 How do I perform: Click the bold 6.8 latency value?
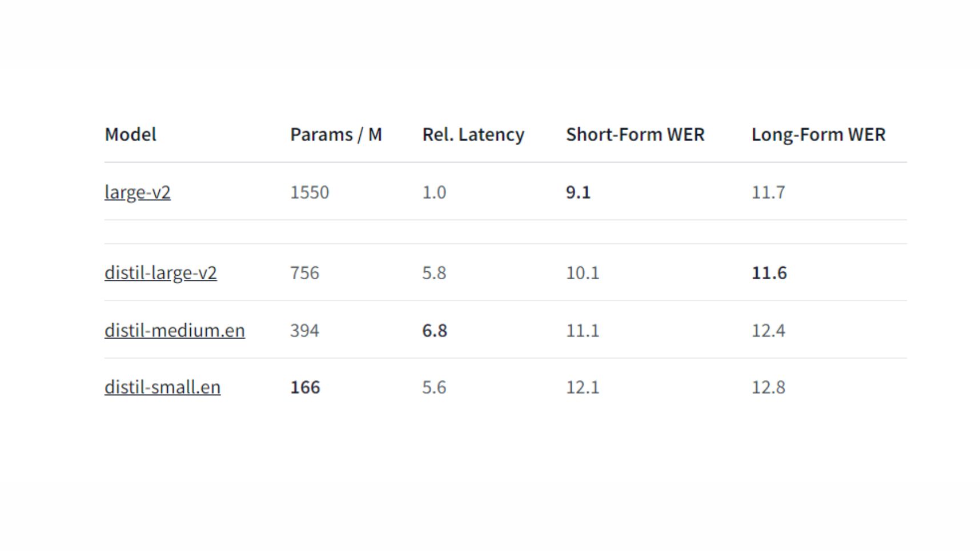(x=434, y=331)
